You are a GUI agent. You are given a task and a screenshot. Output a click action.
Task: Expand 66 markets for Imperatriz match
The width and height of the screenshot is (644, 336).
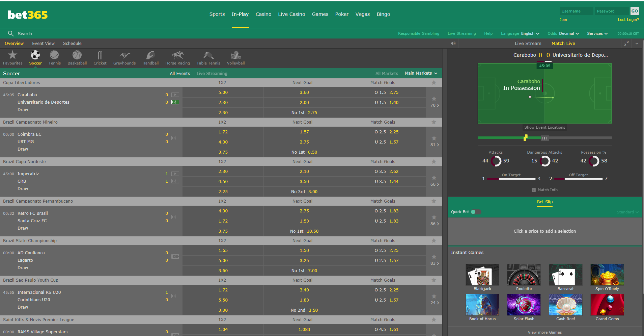coord(435,184)
